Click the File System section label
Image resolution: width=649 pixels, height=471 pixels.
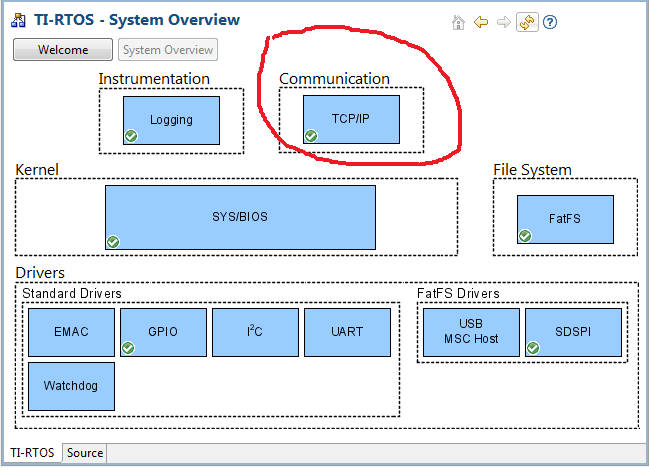click(x=532, y=170)
